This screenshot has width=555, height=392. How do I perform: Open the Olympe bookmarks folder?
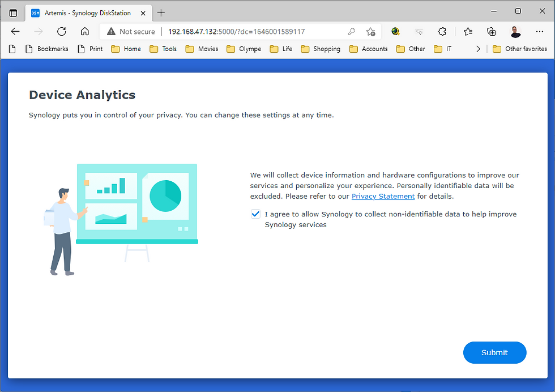(244, 49)
